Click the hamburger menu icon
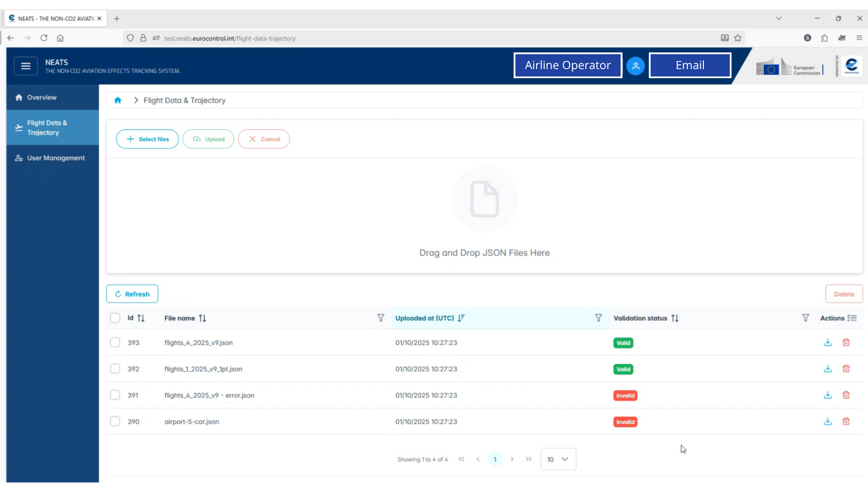 click(x=26, y=66)
